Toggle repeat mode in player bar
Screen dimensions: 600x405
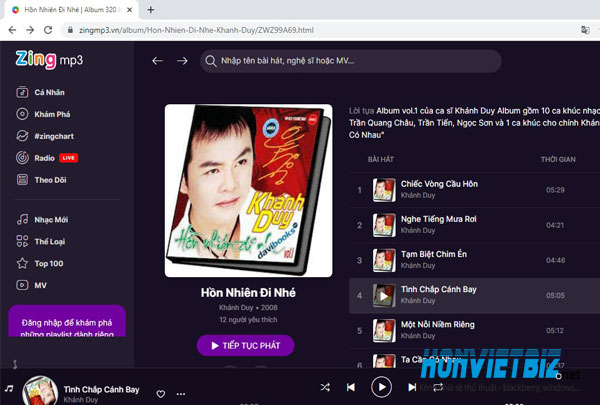point(438,387)
